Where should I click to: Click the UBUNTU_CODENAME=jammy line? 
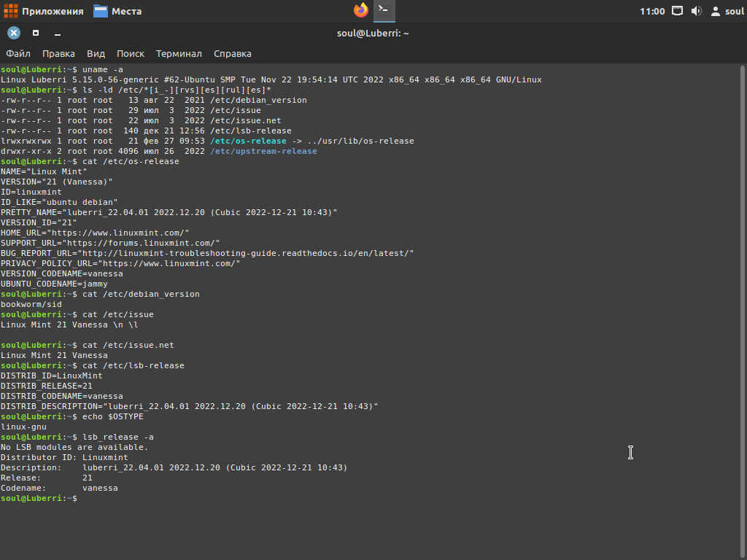pos(54,284)
